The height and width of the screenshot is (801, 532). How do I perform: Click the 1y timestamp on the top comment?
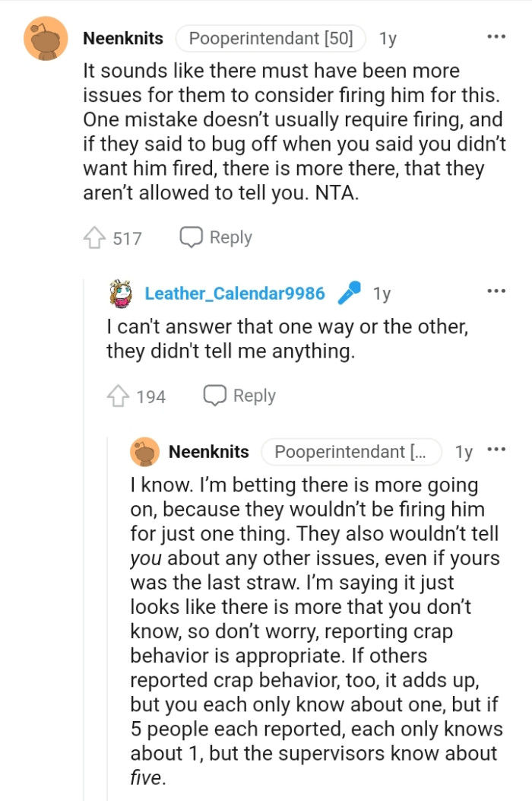pyautogui.click(x=386, y=37)
